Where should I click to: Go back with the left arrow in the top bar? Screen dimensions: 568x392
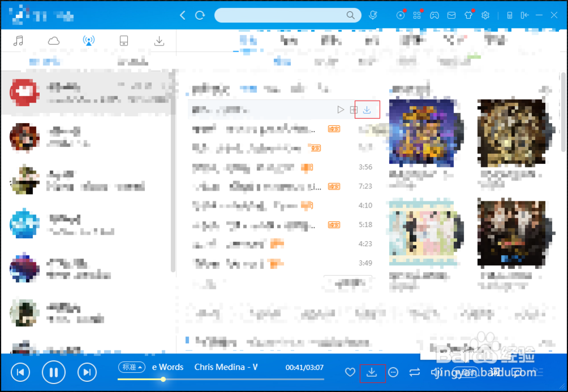pos(182,15)
